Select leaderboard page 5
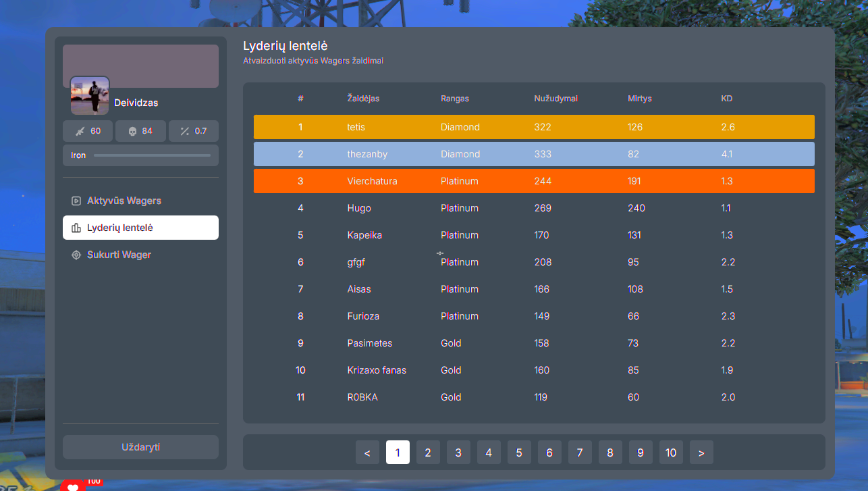Screen dimensions: 868x491 point(519,453)
